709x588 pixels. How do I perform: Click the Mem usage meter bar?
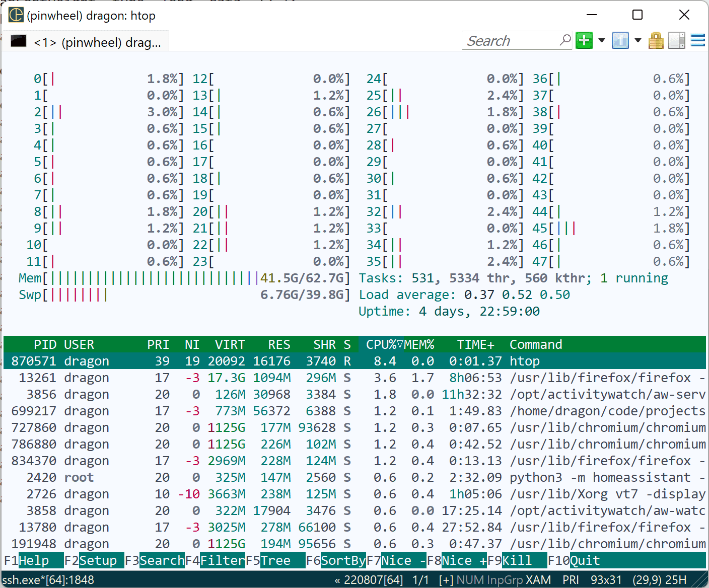coord(184,278)
